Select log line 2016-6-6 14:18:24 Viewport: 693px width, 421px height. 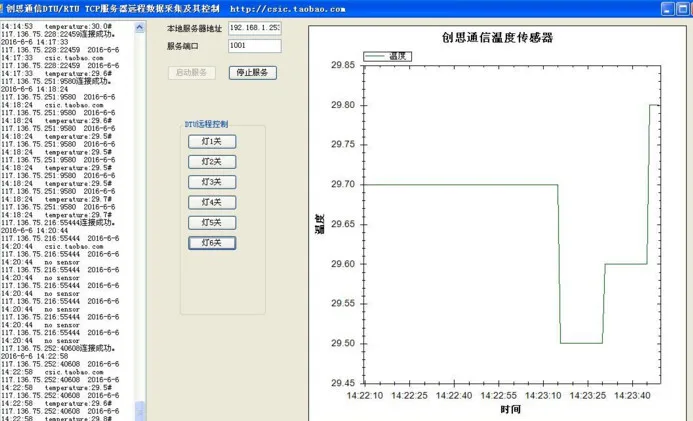[34, 89]
